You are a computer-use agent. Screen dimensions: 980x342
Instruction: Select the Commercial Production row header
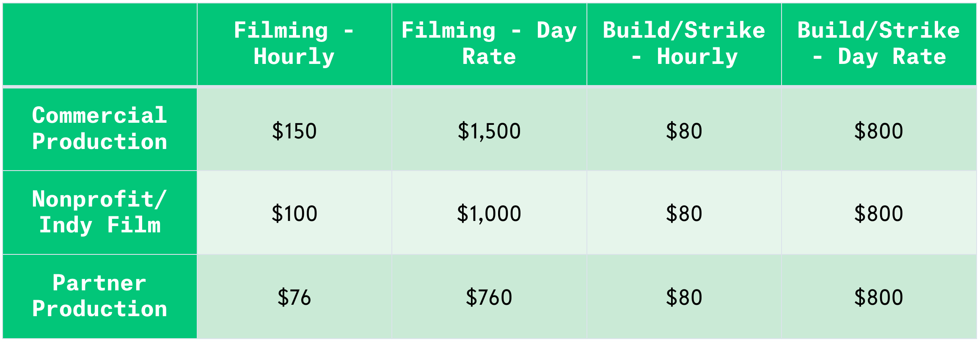click(100, 129)
